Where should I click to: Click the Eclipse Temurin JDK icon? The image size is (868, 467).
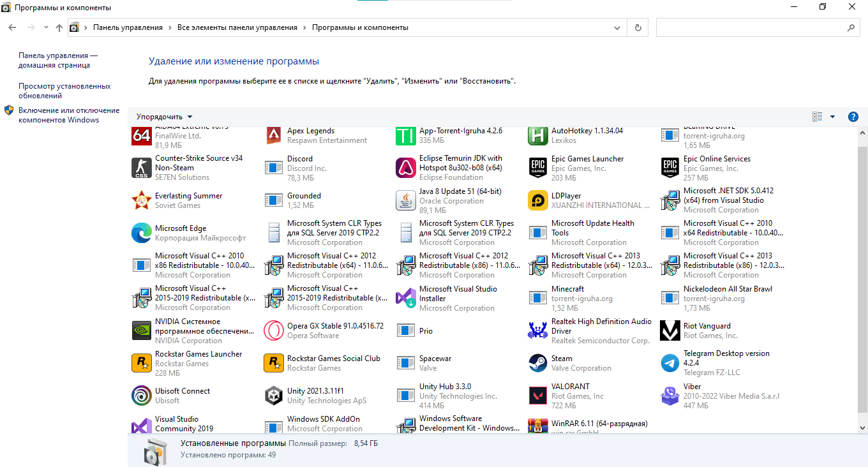coord(406,168)
